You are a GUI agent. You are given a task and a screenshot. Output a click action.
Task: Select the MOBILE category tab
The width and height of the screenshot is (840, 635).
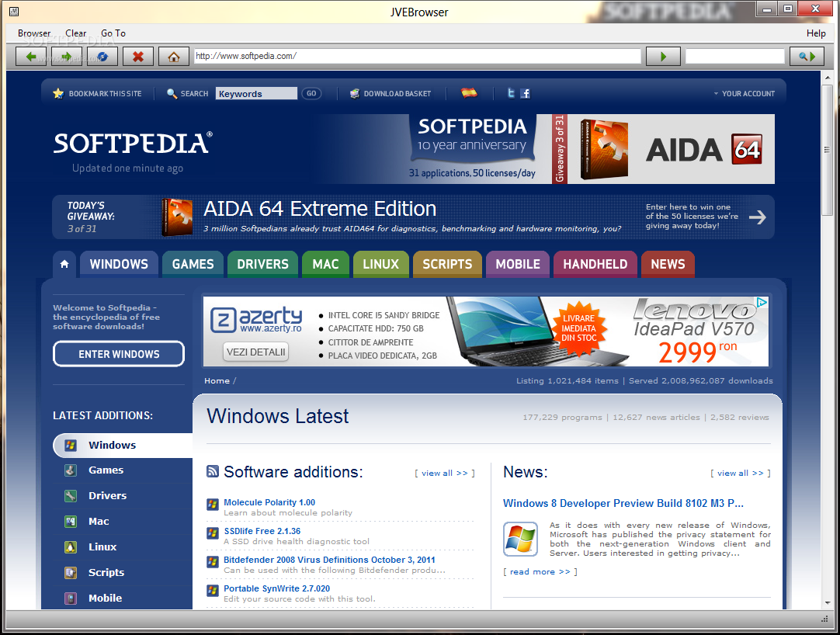coord(518,264)
